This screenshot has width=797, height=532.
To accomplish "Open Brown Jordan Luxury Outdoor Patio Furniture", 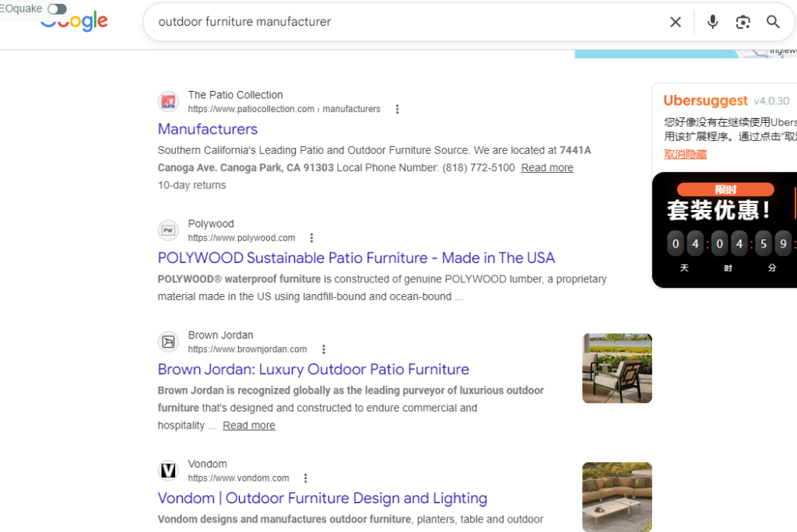I will click(313, 369).
